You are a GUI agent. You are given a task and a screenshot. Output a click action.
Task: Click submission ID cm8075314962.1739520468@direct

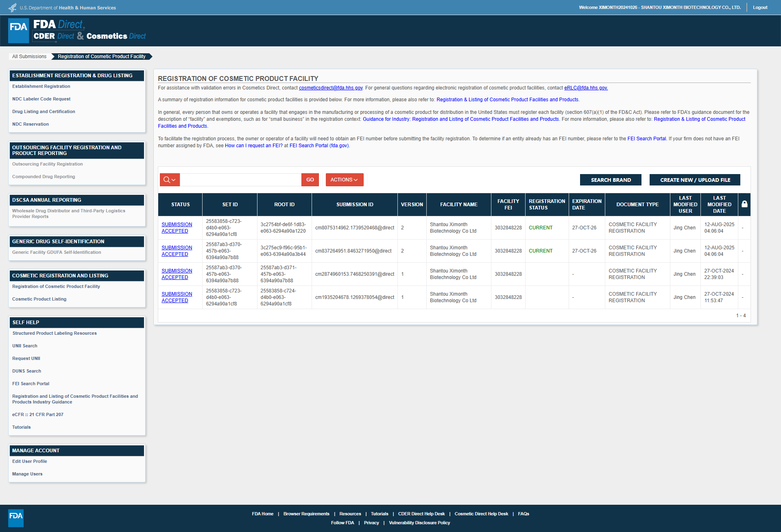click(x=355, y=228)
